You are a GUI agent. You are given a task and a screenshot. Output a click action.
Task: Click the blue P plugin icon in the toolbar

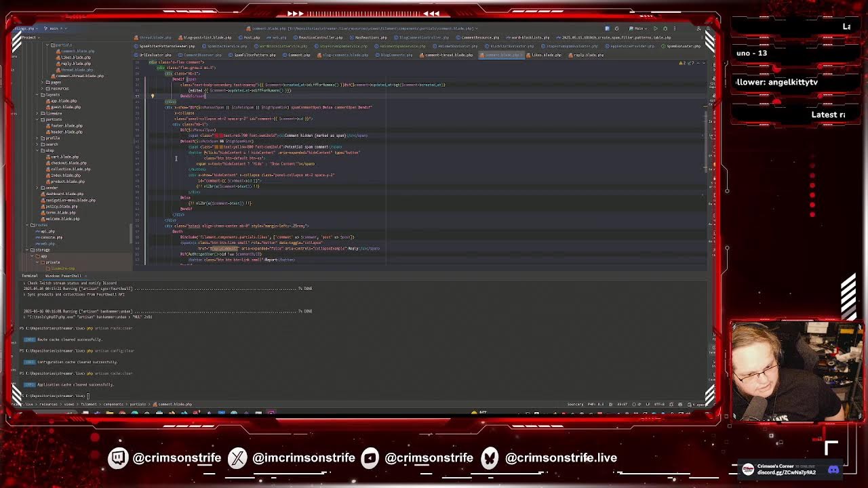coord(607,28)
